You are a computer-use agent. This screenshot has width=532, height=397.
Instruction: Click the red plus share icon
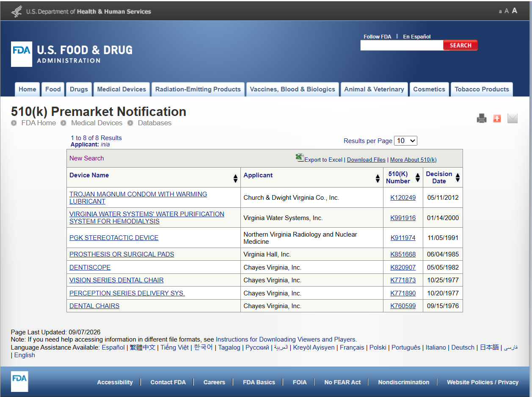pos(497,119)
